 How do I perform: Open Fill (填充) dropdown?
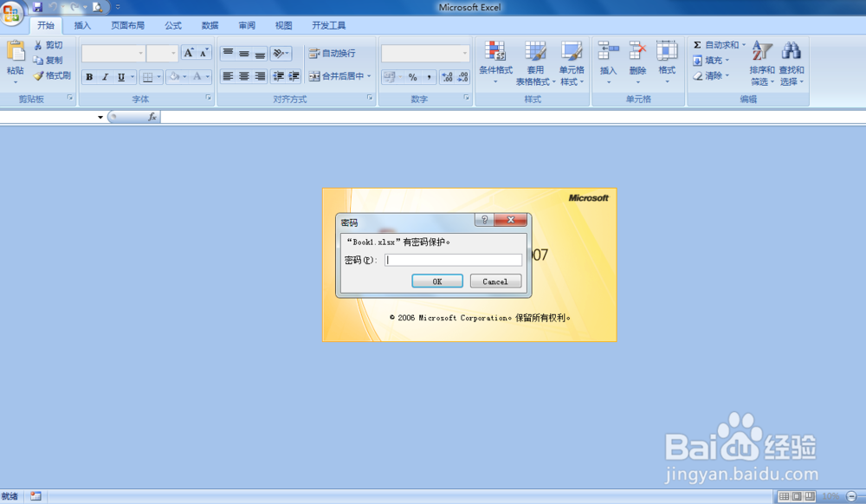click(x=711, y=60)
